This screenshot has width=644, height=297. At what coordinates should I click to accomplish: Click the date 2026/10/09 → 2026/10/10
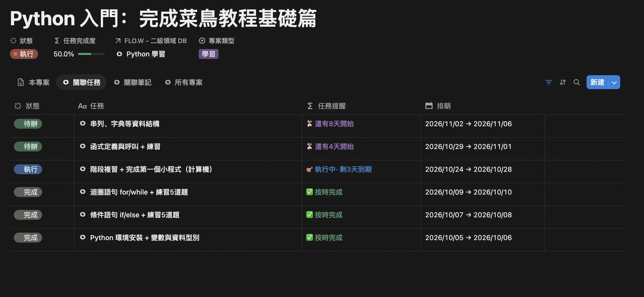coord(468,192)
